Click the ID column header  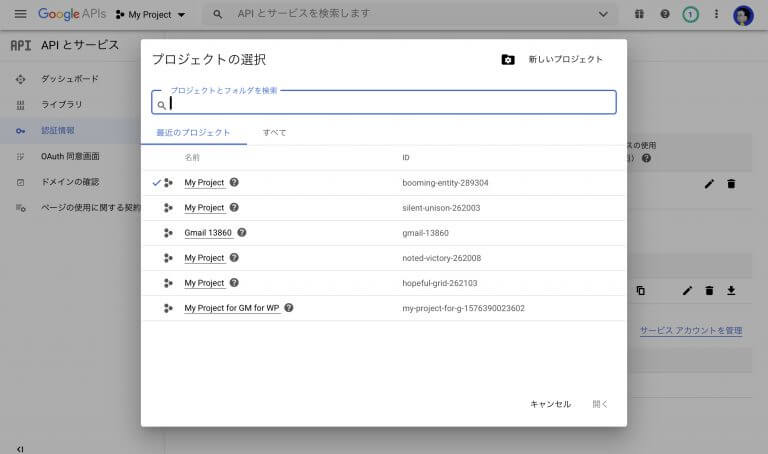(406, 158)
